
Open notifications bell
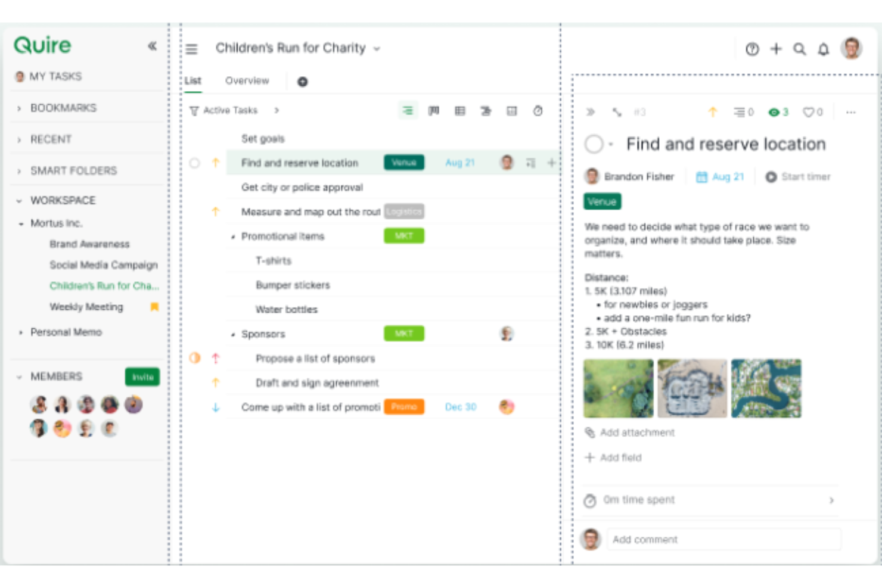tap(824, 49)
